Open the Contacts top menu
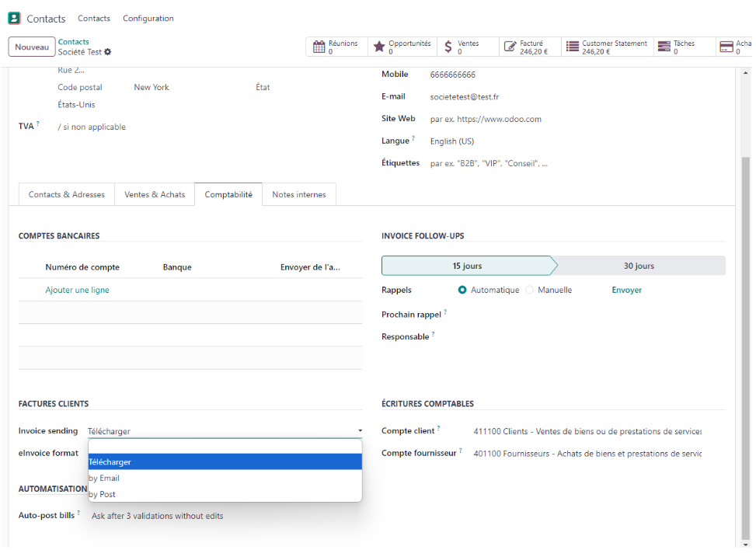This screenshot has width=756, height=557. coord(94,19)
